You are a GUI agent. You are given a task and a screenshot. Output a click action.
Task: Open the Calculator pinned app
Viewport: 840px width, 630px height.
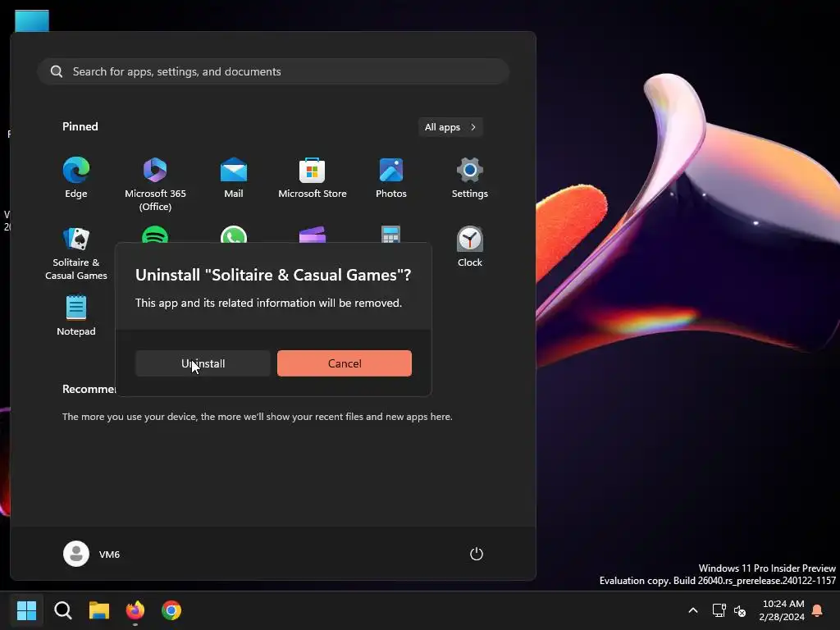pos(390,234)
